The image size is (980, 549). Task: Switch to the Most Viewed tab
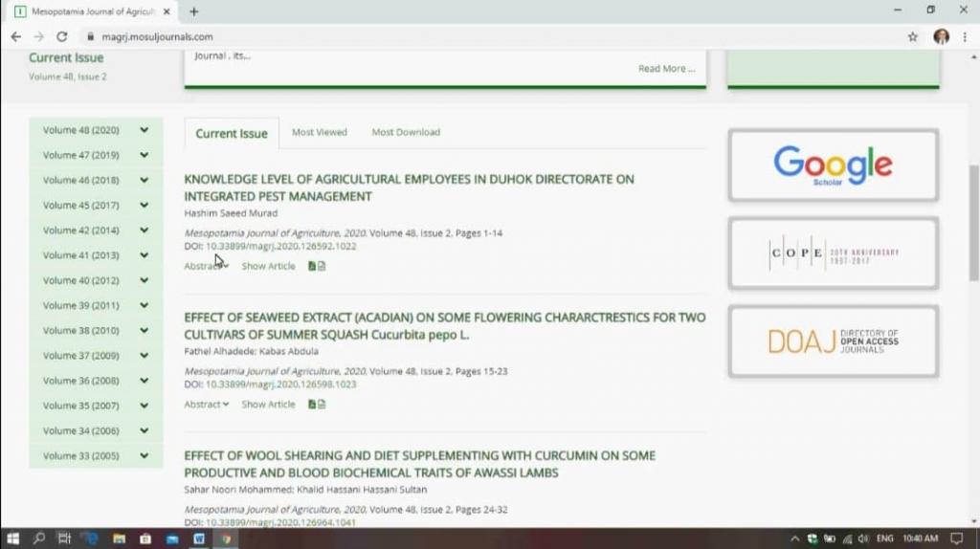(320, 132)
